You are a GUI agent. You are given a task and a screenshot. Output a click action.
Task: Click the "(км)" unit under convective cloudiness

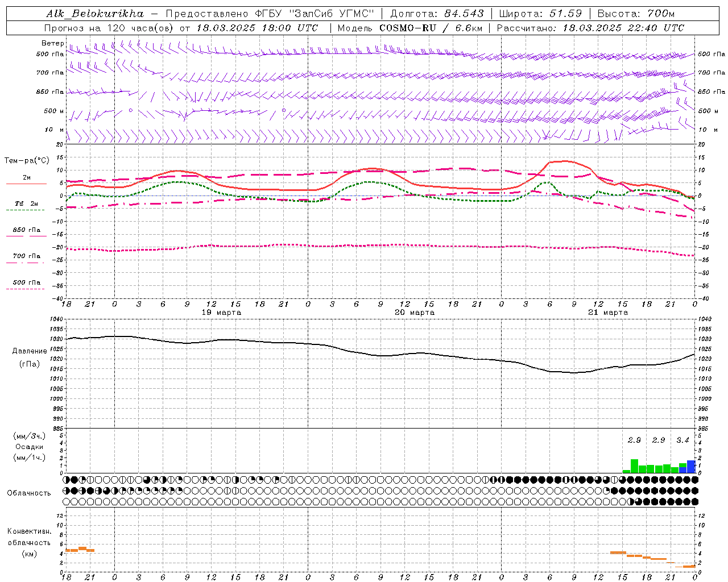pyautogui.click(x=29, y=554)
